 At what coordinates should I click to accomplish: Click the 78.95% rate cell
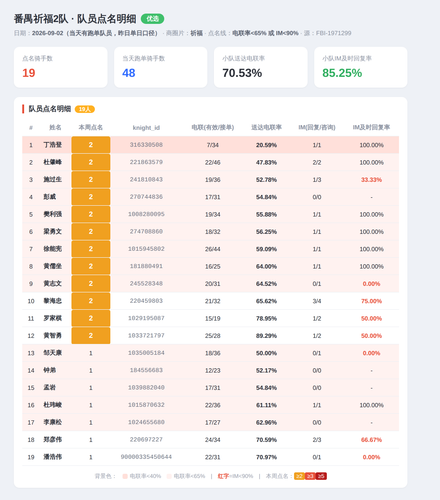point(266,318)
